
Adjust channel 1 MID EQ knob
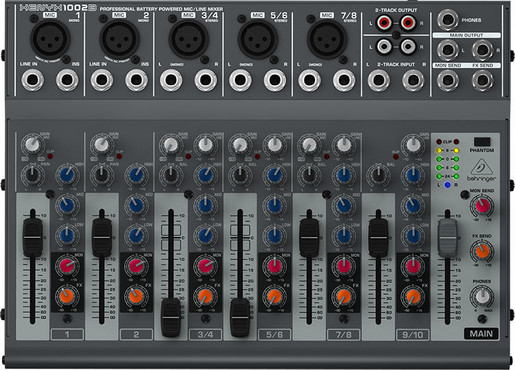pyautogui.click(x=67, y=205)
